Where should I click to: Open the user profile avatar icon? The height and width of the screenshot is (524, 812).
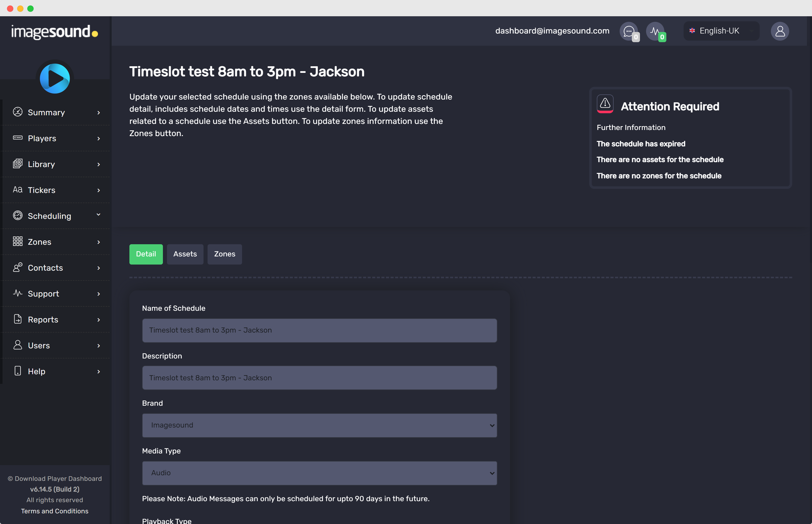(780, 31)
